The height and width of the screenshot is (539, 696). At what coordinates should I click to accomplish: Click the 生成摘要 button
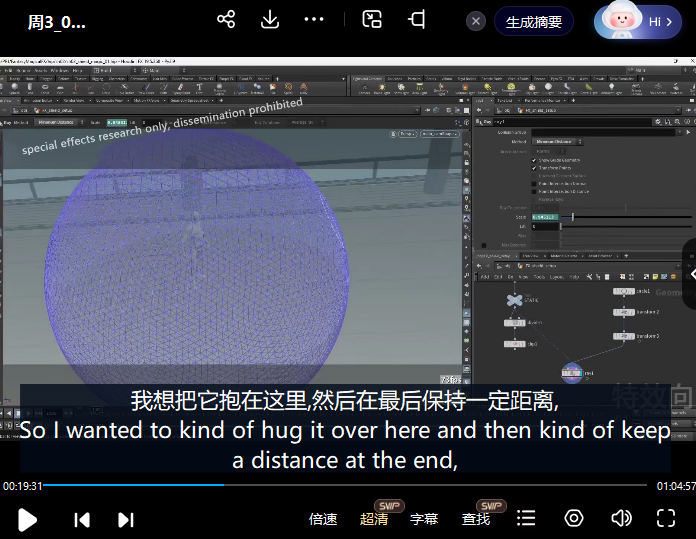[533, 21]
